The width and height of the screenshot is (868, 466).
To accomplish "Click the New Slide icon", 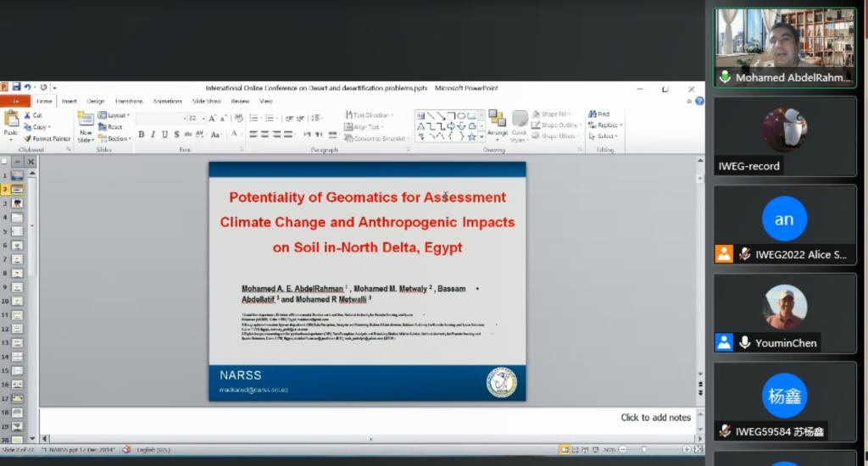I will (86, 122).
